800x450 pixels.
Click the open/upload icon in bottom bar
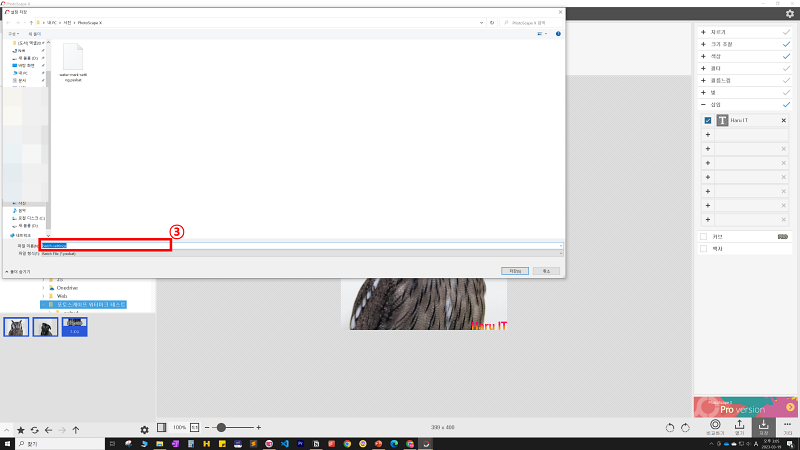(x=739, y=424)
